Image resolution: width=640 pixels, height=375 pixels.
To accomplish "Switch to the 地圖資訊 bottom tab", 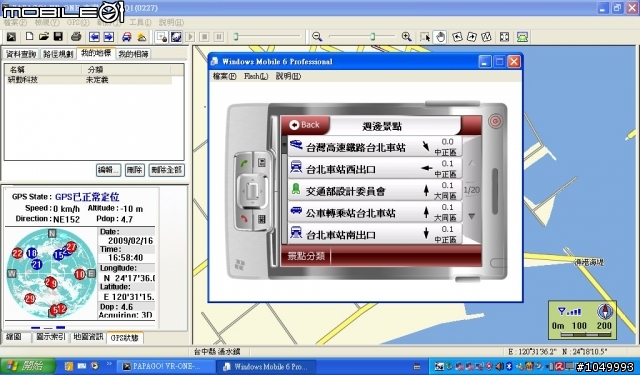I will tap(88, 337).
